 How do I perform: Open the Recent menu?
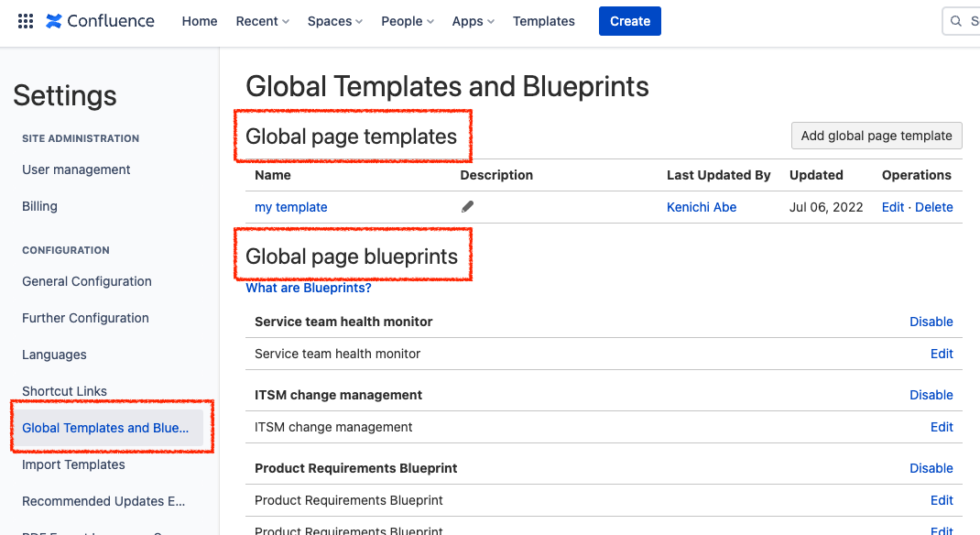point(262,20)
